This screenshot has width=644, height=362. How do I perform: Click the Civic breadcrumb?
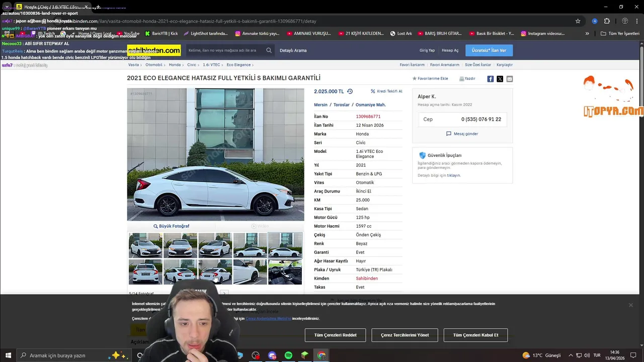click(192, 65)
